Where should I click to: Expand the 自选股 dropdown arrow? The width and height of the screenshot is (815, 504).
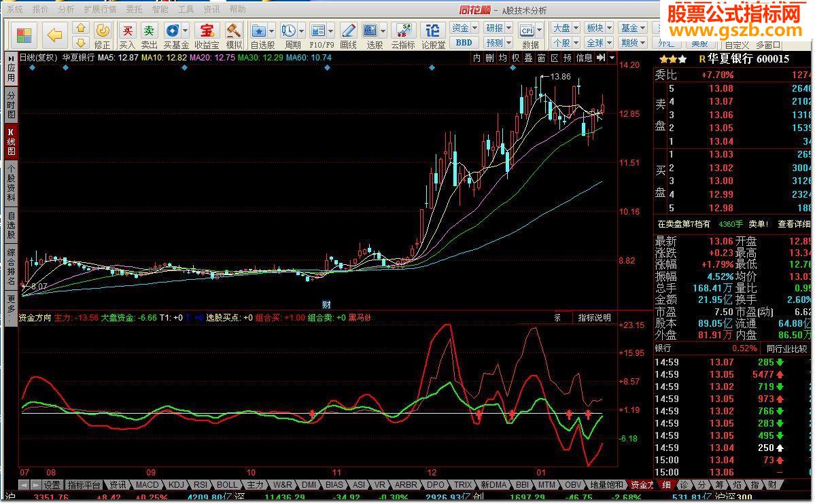271,31
